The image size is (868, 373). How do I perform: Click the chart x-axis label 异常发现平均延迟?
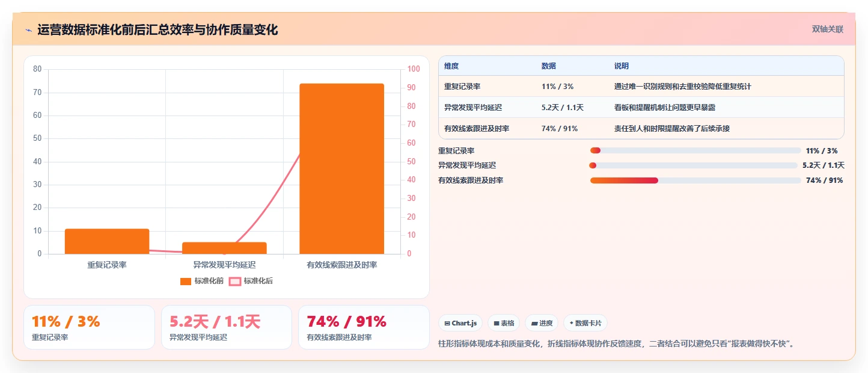(224, 265)
